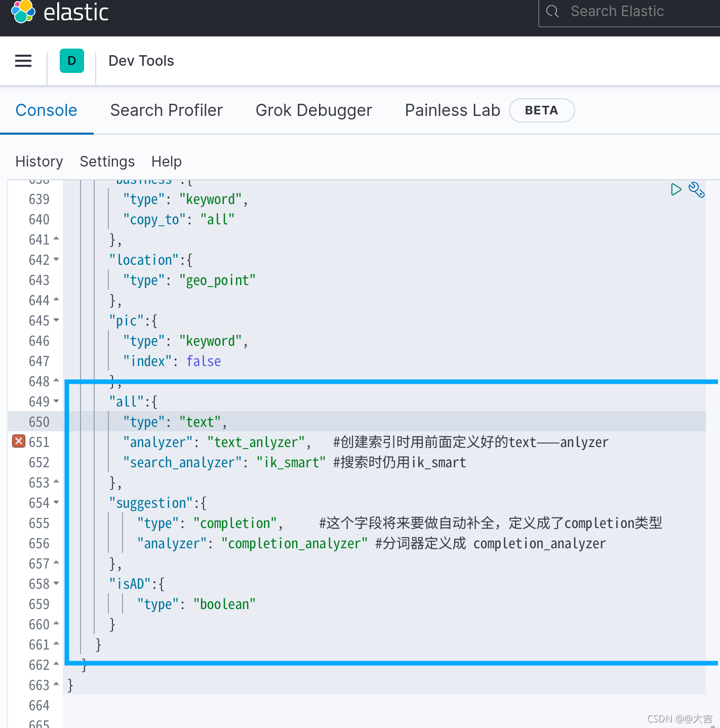The width and height of the screenshot is (720, 728).
Task: Toggle the fold arrow at line 661
Action: coord(56,643)
